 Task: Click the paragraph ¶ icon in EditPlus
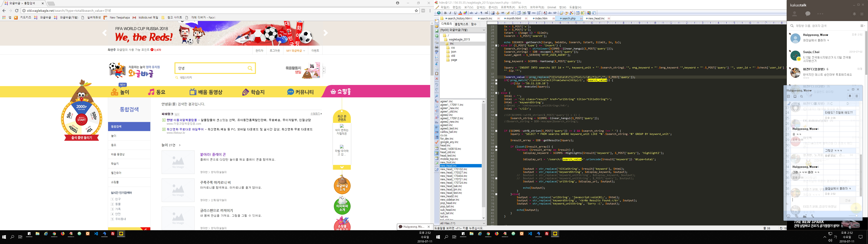[x=481, y=13]
